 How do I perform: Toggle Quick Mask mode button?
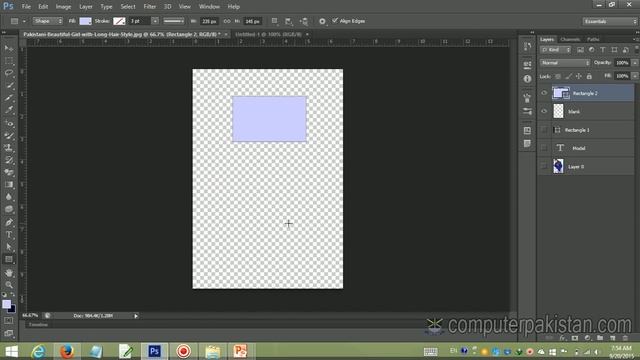tap(9, 321)
